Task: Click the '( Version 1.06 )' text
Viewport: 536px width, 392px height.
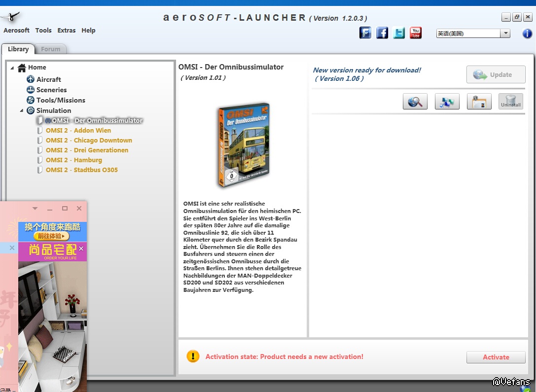Action: pyautogui.click(x=339, y=78)
